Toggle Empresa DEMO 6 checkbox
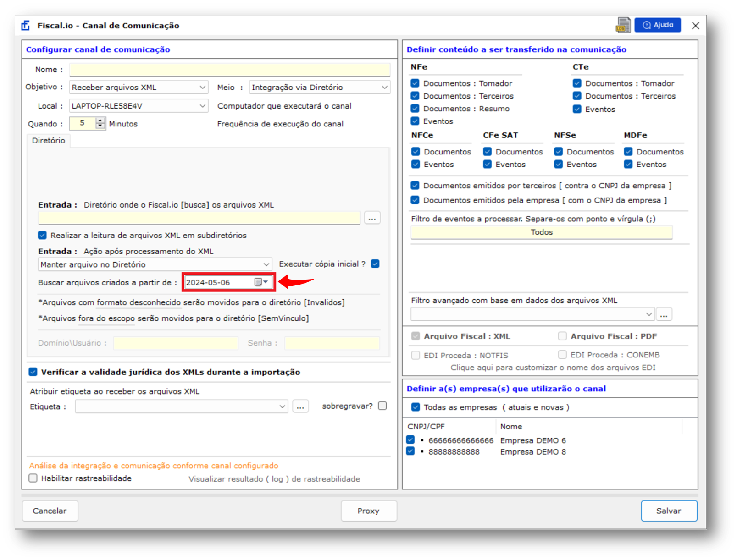737x560 pixels. click(x=410, y=439)
